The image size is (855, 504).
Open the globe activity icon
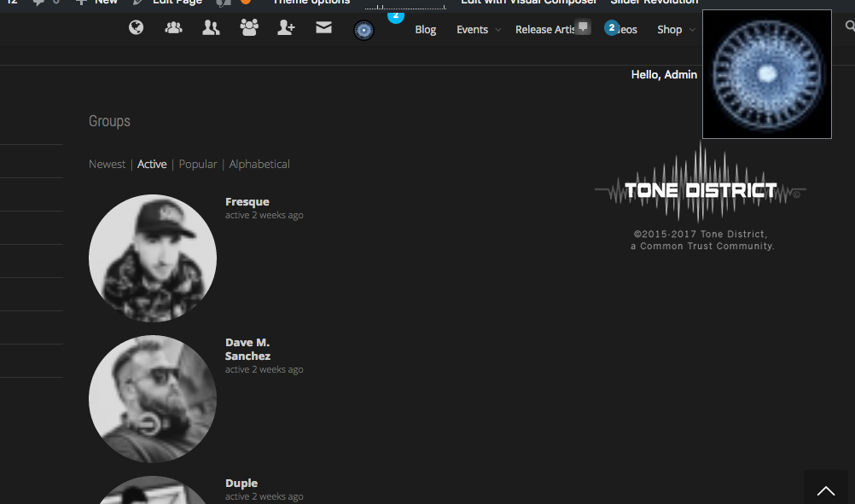point(136,27)
